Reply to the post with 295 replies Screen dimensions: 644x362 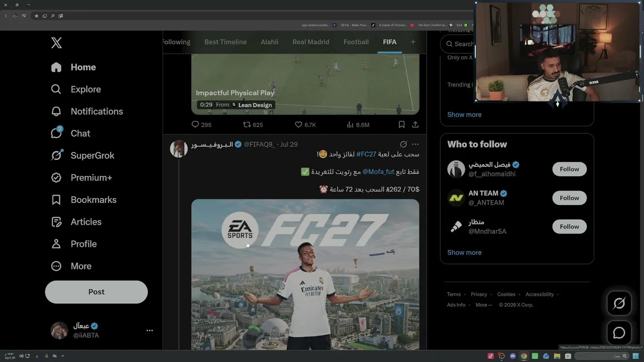[201, 125]
